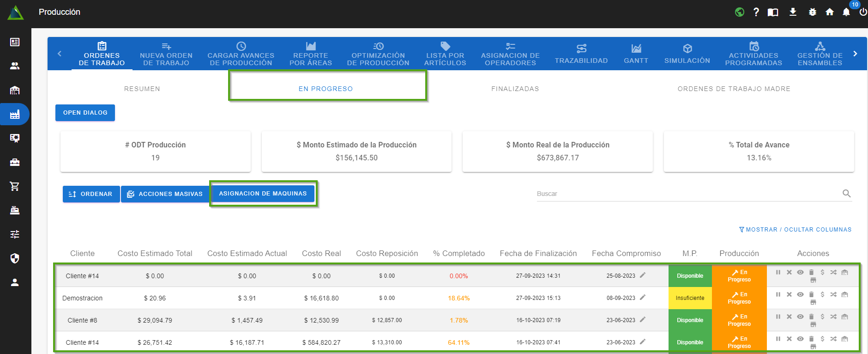Open the Ordenar sort options

click(x=91, y=194)
